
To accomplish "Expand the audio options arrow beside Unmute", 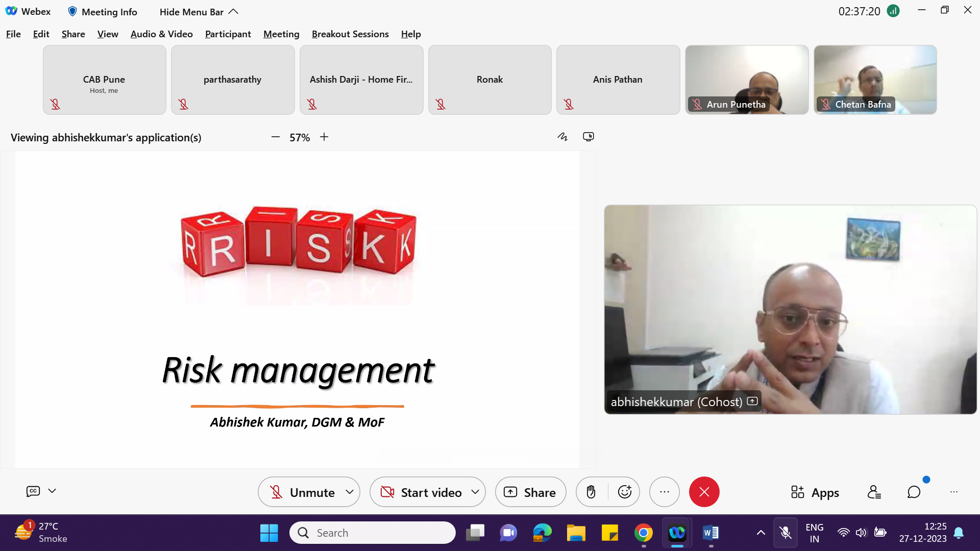I will pos(350,492).
